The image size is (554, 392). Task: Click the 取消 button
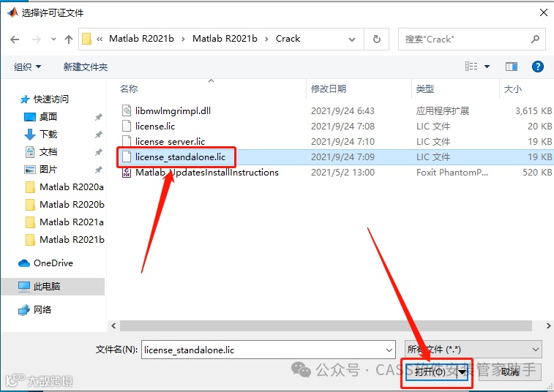tap(510, 372)
